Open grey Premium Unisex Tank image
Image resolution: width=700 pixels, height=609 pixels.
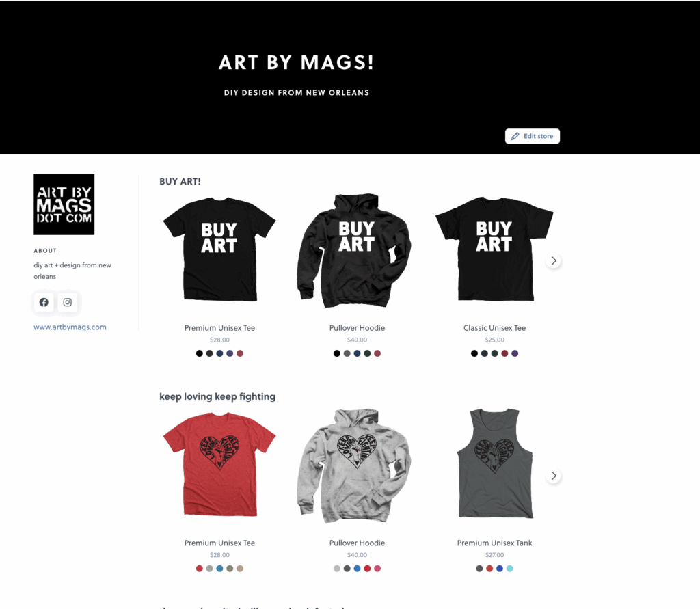(x=495, y=463)
